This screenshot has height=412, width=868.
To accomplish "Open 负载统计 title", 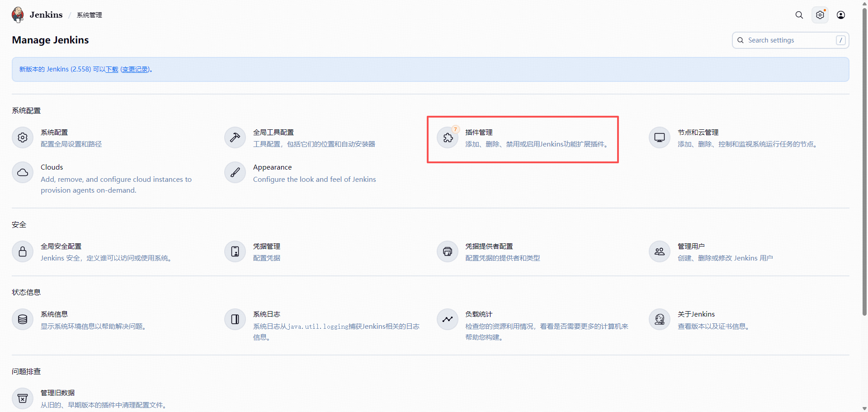I will click(x=479, y=314).
